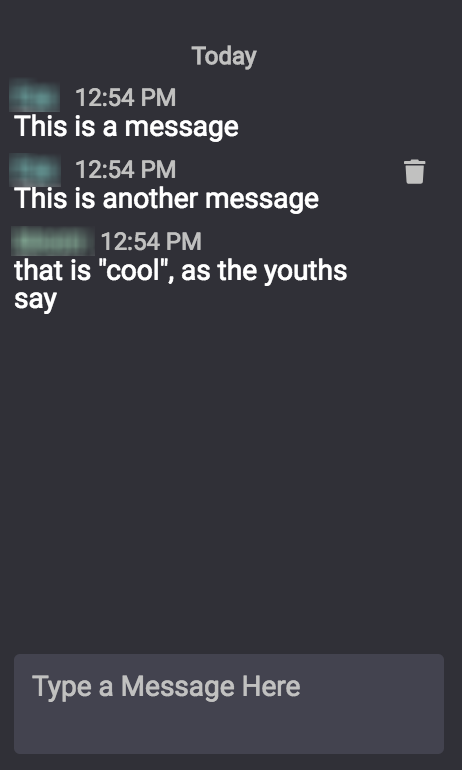
Task: Click the 12:54 PM timestamp above the "cool" message
Action: [151, 242]
